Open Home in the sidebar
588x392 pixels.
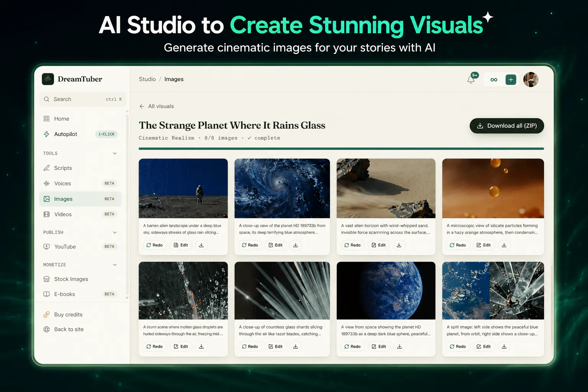[x=80, y=119]
